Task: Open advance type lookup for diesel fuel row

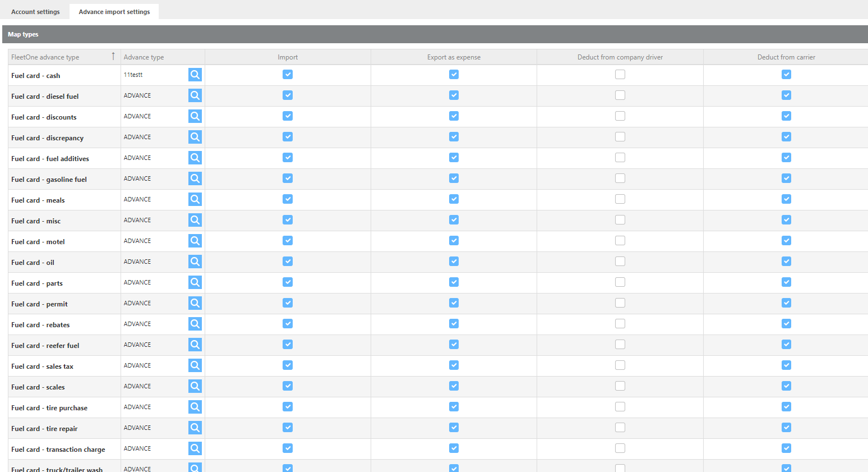Action: pos(195,95)
